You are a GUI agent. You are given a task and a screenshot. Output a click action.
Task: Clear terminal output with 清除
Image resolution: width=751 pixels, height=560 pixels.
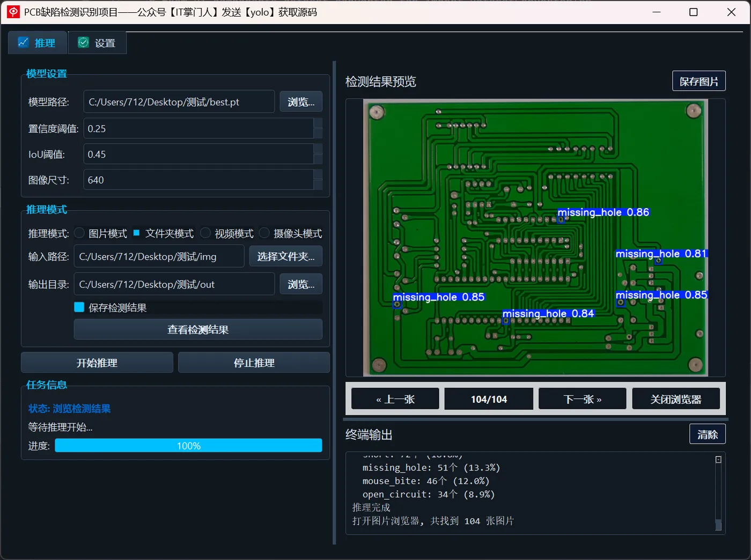(707, 433)
